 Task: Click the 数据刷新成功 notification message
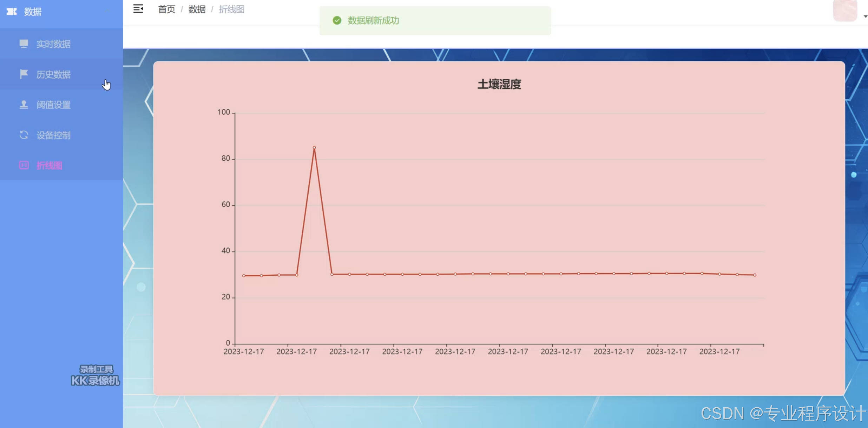(373, 20)
